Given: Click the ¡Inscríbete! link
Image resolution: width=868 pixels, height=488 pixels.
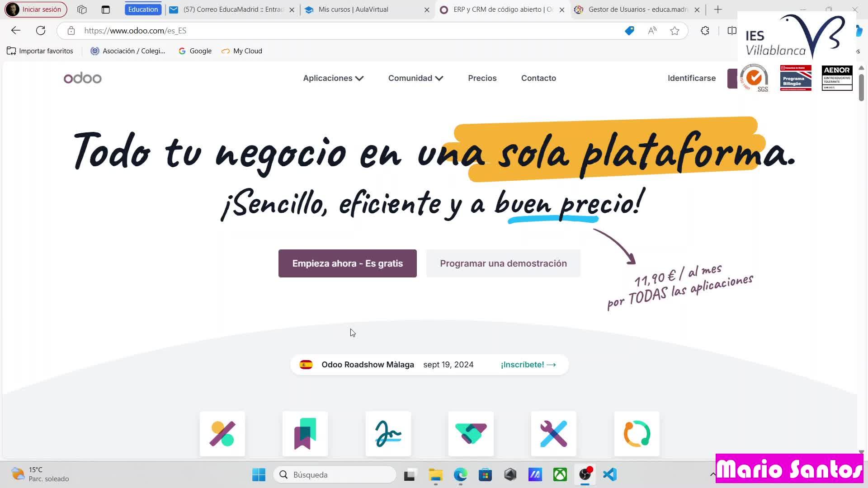Looking at the screenshot, I should coord(528,365).
